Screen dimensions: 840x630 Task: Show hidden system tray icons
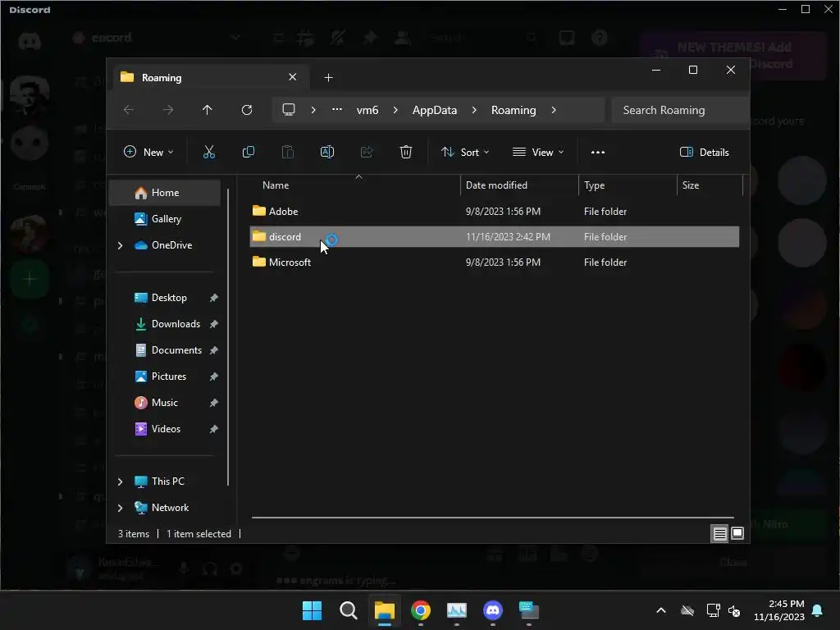(661, 610)
